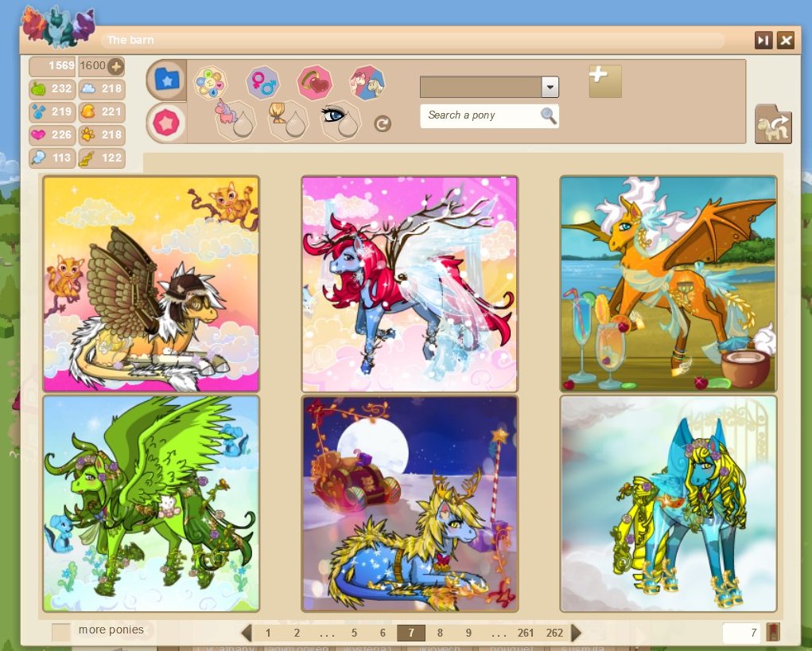Open the pony category dropdown

click(x=550, y=87)
